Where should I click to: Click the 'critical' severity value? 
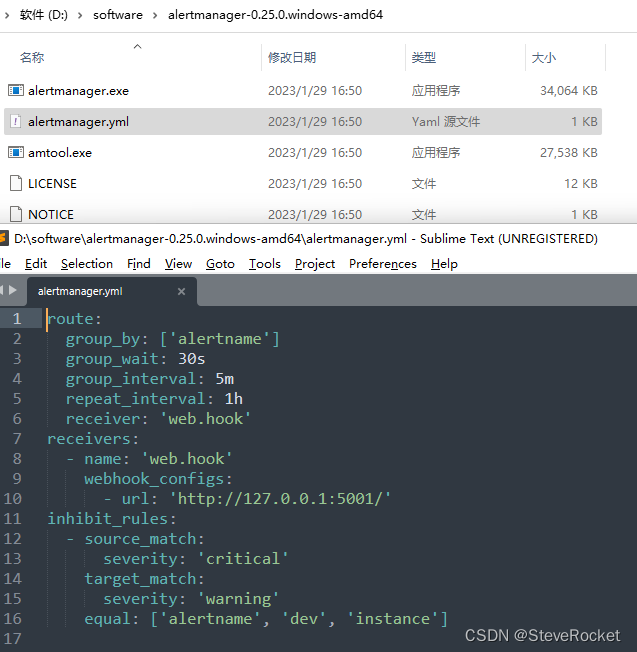pyautogui.click(x=242, y=558)
